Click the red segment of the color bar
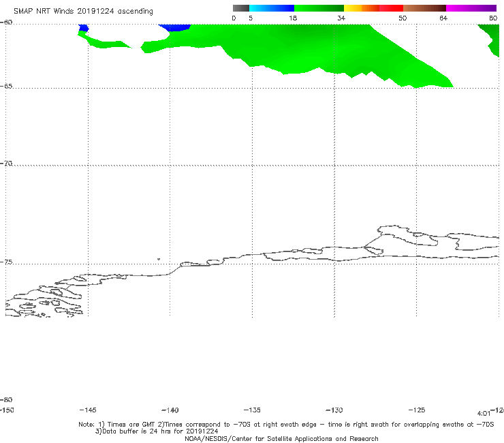The image size is (504, 443). [x=391, y=8]
